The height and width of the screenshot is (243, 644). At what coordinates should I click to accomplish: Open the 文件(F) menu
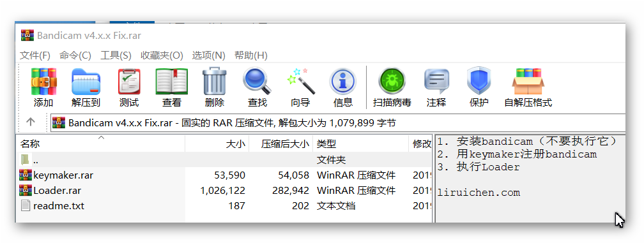(x=35, y=55)
